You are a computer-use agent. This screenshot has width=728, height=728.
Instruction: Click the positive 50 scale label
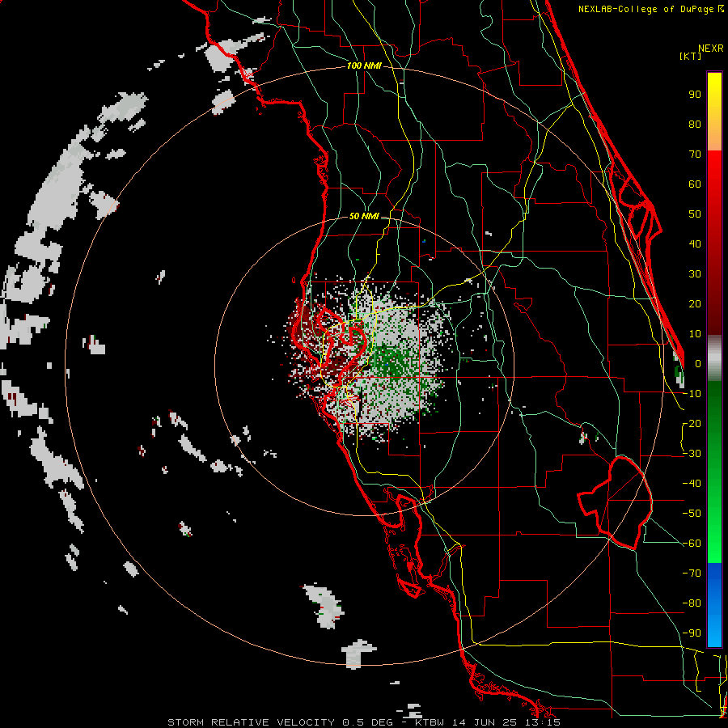pos(695,214)
